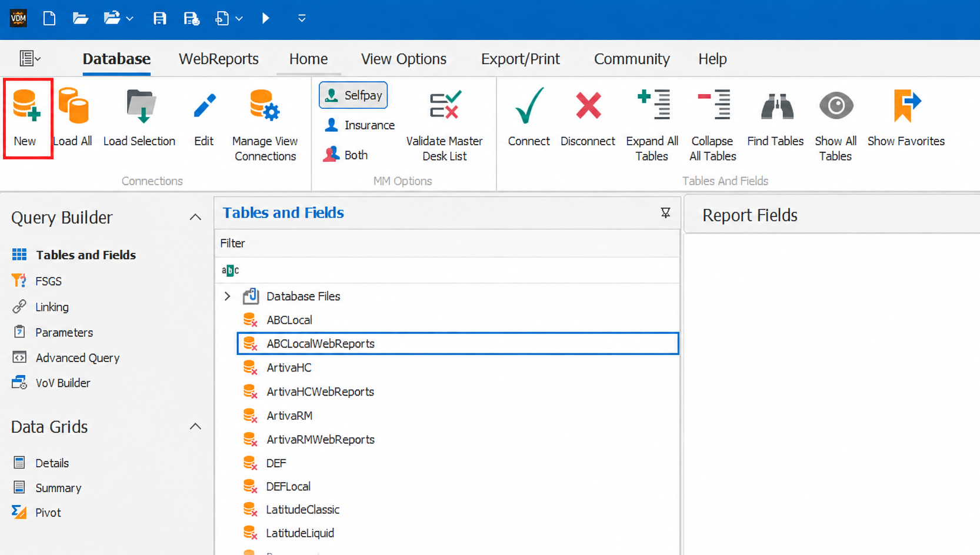980x555 pixels.
Task: Switch to the Home tab
Action: click(308, 59)
